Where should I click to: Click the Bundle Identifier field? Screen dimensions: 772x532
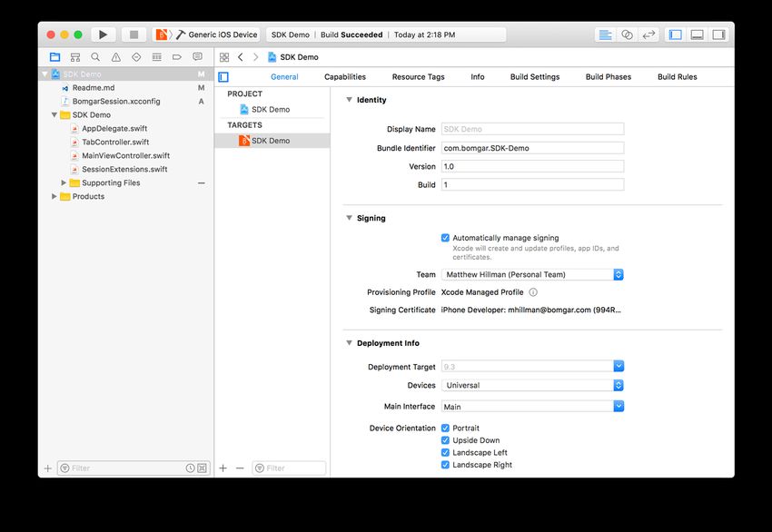533,148
